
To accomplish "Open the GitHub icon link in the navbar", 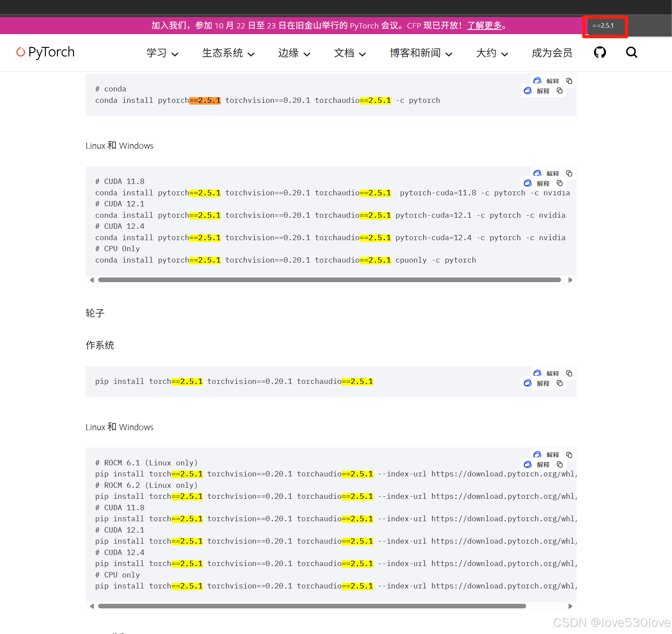I will point(600,53).
